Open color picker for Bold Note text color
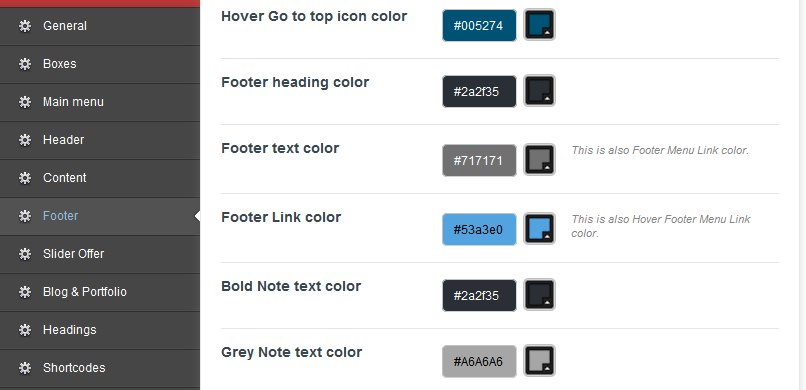806x390 pixels. tap(539, 295)
